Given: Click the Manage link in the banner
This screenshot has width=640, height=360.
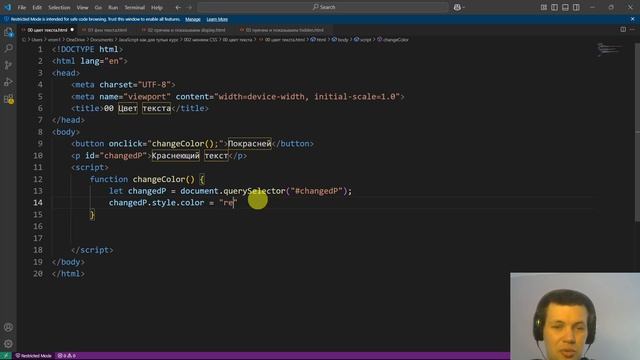Looking at the screenshot, I should [193, 19].
